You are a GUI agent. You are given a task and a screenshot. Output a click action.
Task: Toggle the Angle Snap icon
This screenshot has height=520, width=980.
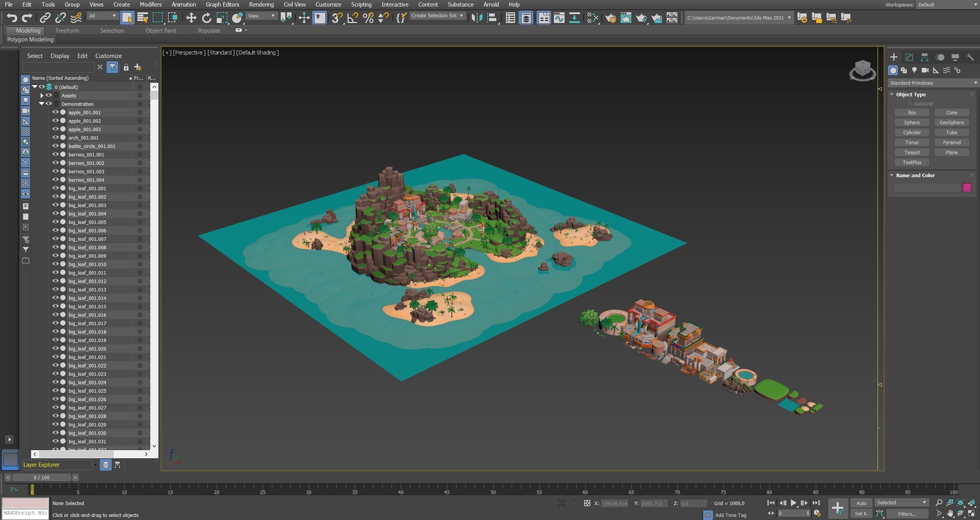[x=352, y=18]
